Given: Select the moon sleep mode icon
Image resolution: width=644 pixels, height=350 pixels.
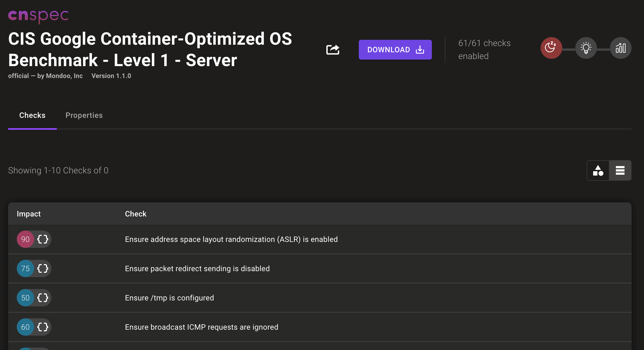Looking at the screenshot, I should point(551,48).
